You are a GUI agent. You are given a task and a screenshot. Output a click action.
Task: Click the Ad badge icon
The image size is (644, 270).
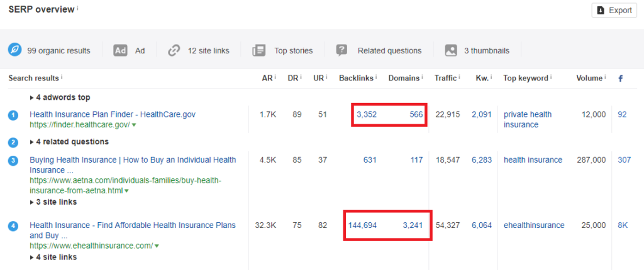point(121,50)
